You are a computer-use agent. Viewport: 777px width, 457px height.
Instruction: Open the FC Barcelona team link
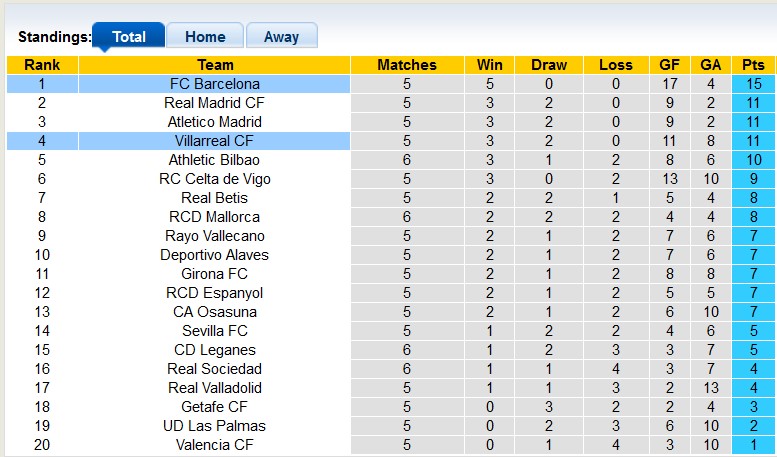[215, 84]
